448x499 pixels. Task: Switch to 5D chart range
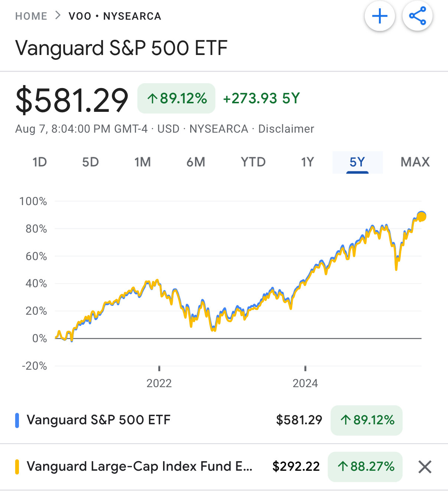click(90, 162)
